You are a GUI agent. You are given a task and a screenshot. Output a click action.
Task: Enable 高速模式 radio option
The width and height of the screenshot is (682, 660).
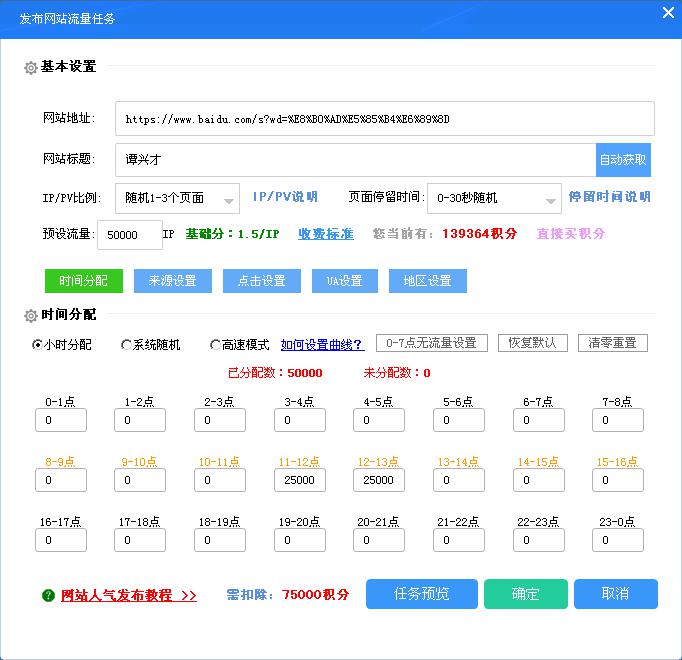[x=215, y=345]
